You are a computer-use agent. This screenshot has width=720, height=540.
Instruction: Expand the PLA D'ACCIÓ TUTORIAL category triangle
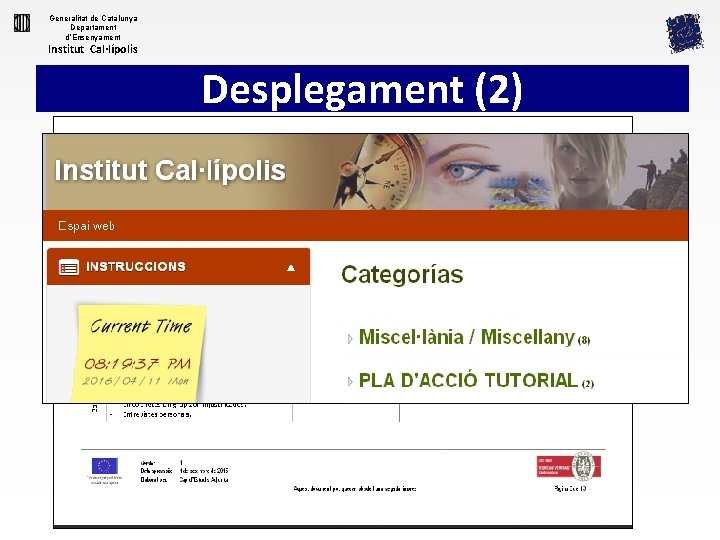click(x=350, y=382)
